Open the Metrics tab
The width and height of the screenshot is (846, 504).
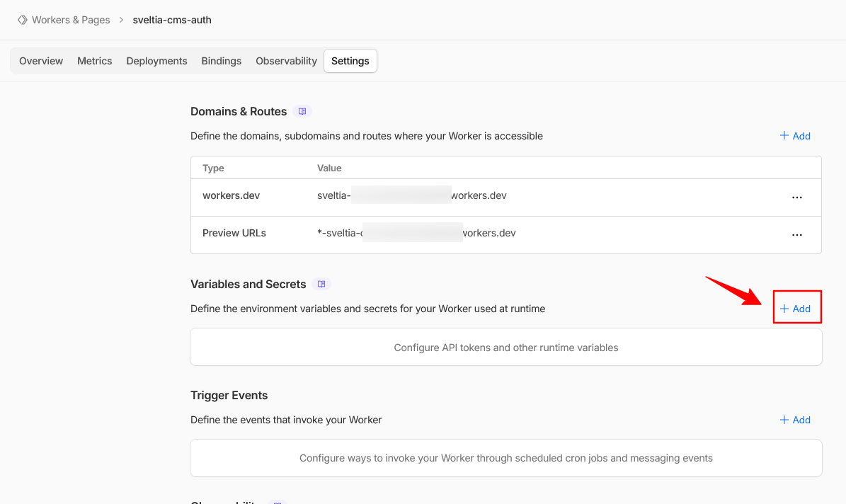(x=94, y=61)
